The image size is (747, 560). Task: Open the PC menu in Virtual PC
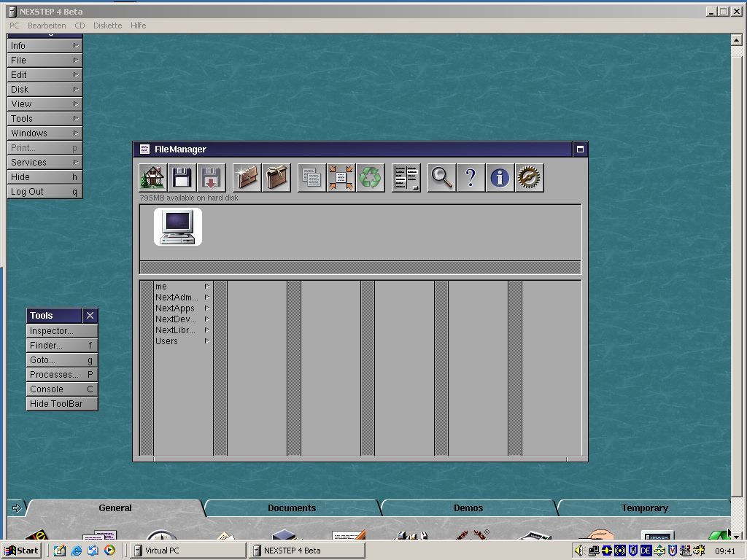(15, 26)
